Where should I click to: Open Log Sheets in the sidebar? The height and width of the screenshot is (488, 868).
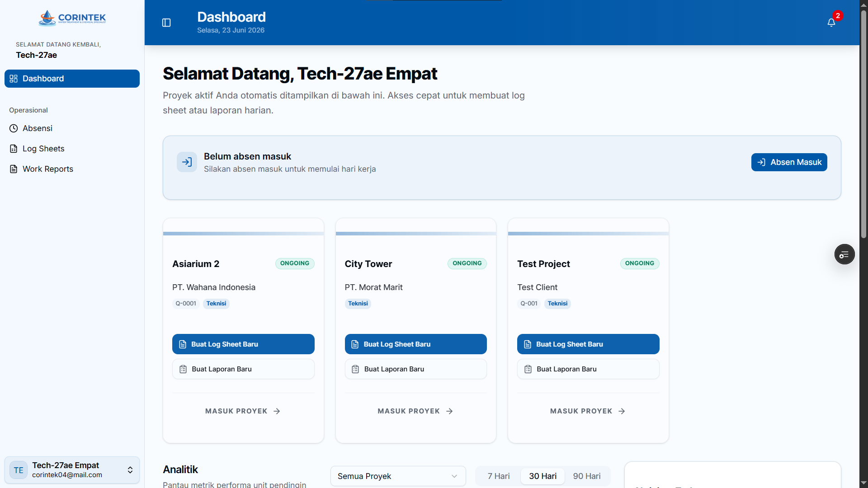[x=72, y=149]
